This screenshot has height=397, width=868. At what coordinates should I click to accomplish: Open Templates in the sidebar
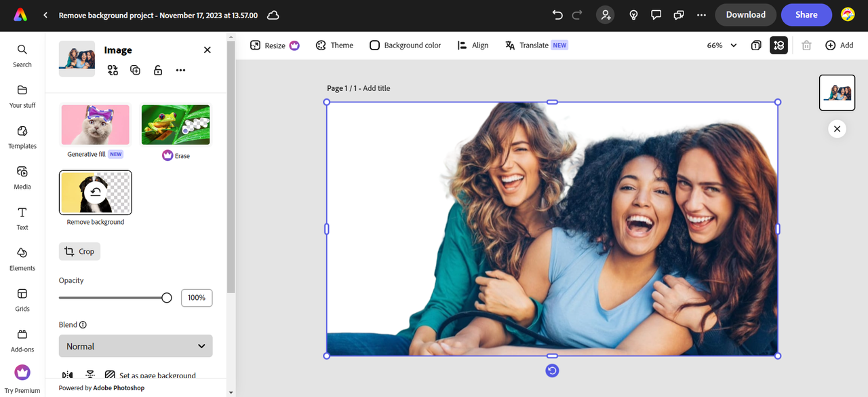tap(22, 137)
